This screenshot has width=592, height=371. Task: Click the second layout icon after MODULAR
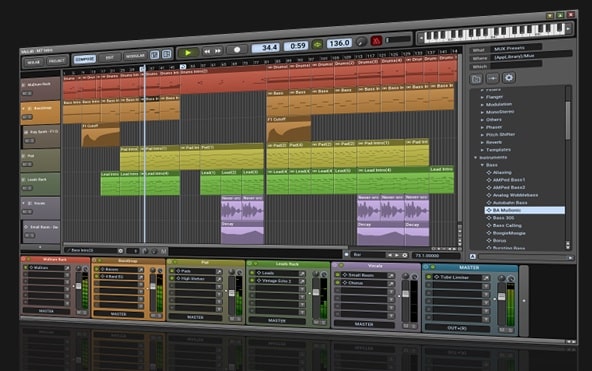click(166, 54)
